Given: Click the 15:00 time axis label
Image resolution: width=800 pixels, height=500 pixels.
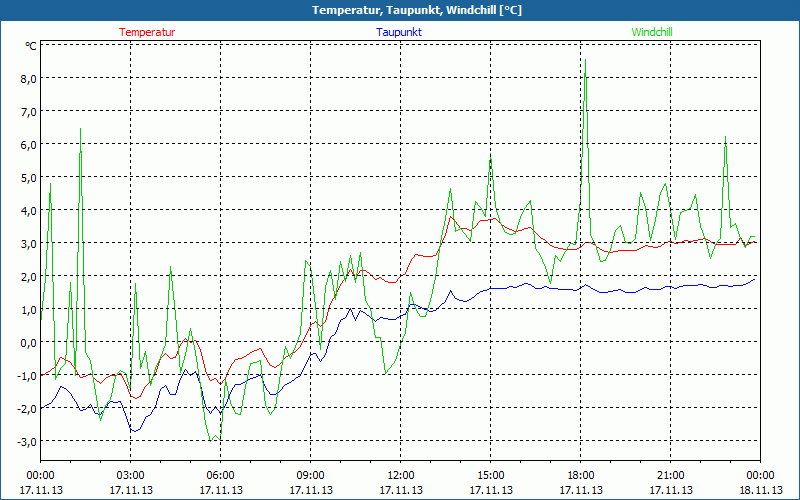Looking at the screenshot, I should (x=491, y=476).
